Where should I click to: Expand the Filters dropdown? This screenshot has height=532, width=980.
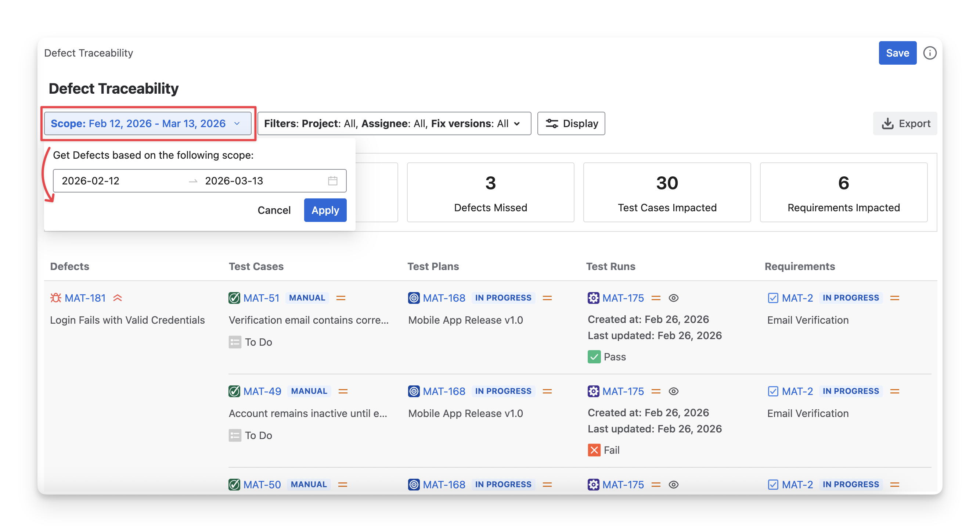tap(394, 123)
